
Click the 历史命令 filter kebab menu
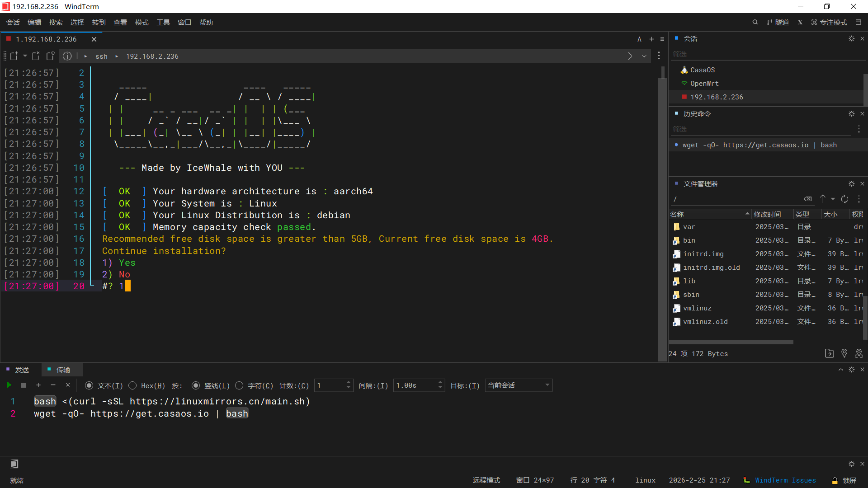pos(859,129)
